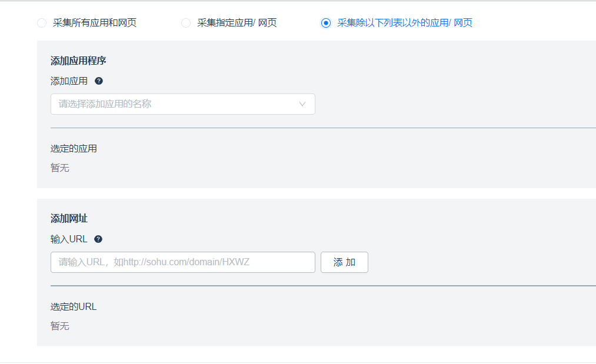Open the 请选择添加应用的名称 dropdown
This screenshot has height=364, width=596.
(177, 104)
